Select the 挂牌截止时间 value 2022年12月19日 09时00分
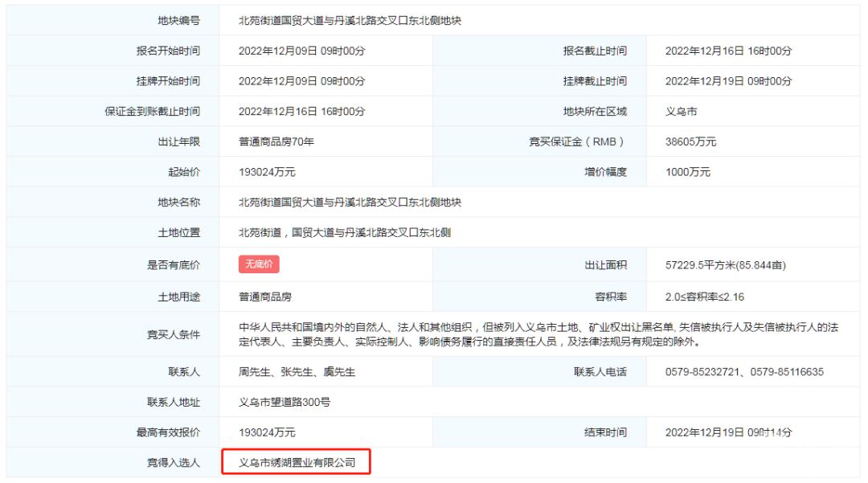The height and width of the screenshot is (483, 868). coord(728,81)
